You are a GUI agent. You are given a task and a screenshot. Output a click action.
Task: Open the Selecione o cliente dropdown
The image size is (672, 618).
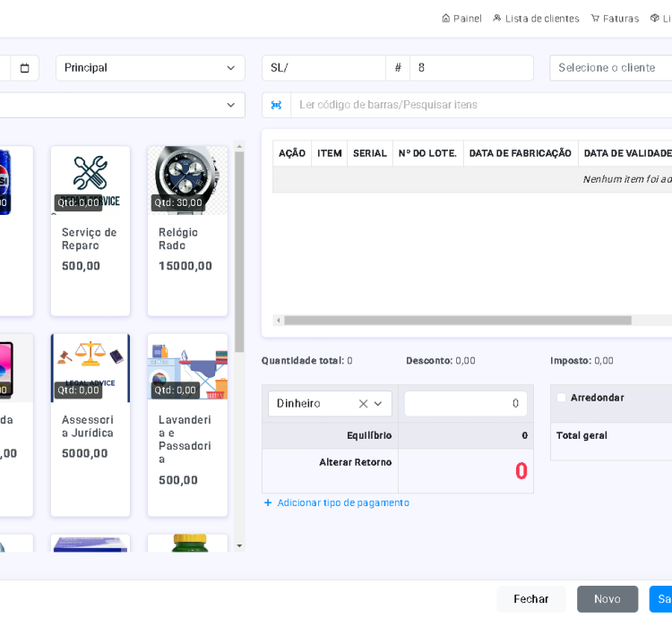609,68
